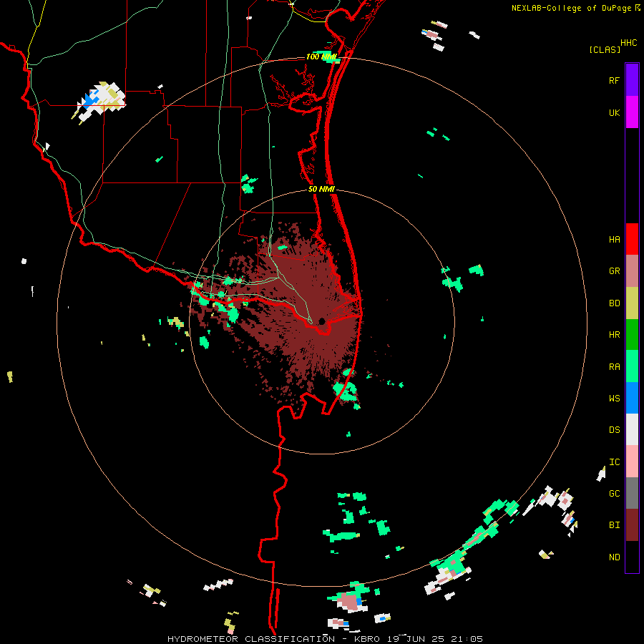Click the 100 NMI range ring label
The width and height of the screenshot is (644, 644).
coord(321,57)
